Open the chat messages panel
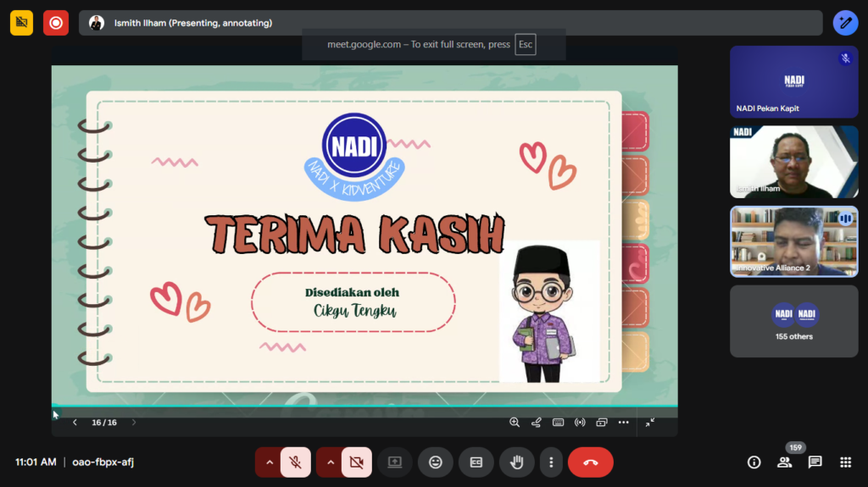 click(815, 462)
